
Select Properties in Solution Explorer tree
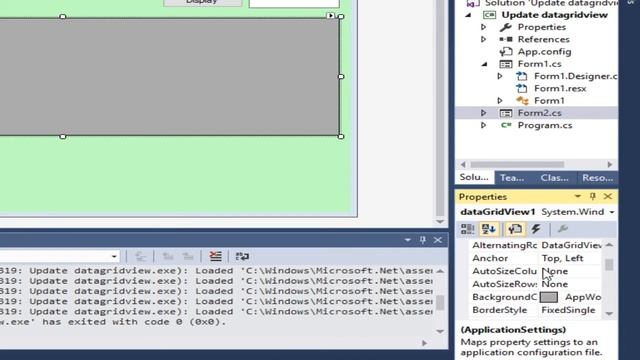point(542,27)
